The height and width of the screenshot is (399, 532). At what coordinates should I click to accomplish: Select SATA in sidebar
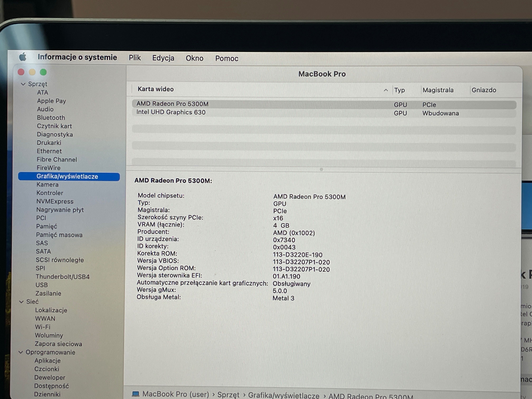[x=43, y=251]
